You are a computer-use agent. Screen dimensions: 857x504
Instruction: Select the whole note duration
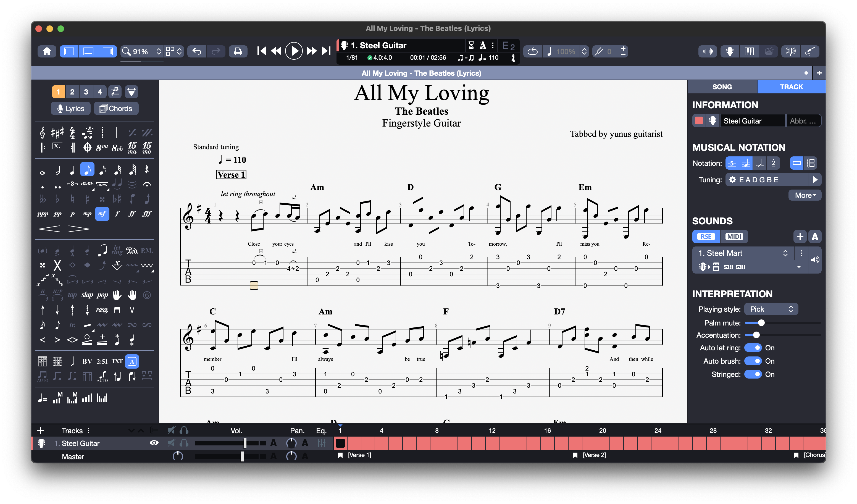(42, 172)
